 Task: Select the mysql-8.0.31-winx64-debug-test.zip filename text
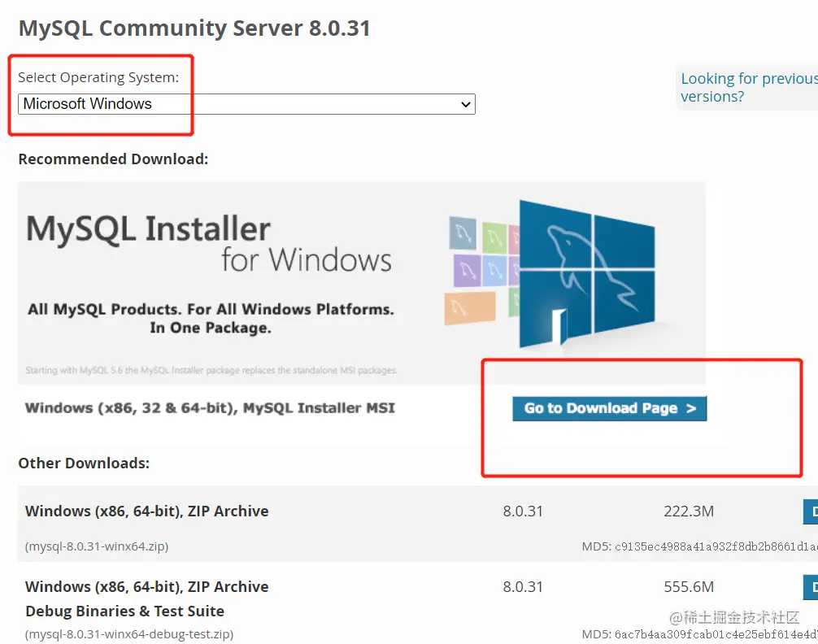pos(128,634)
